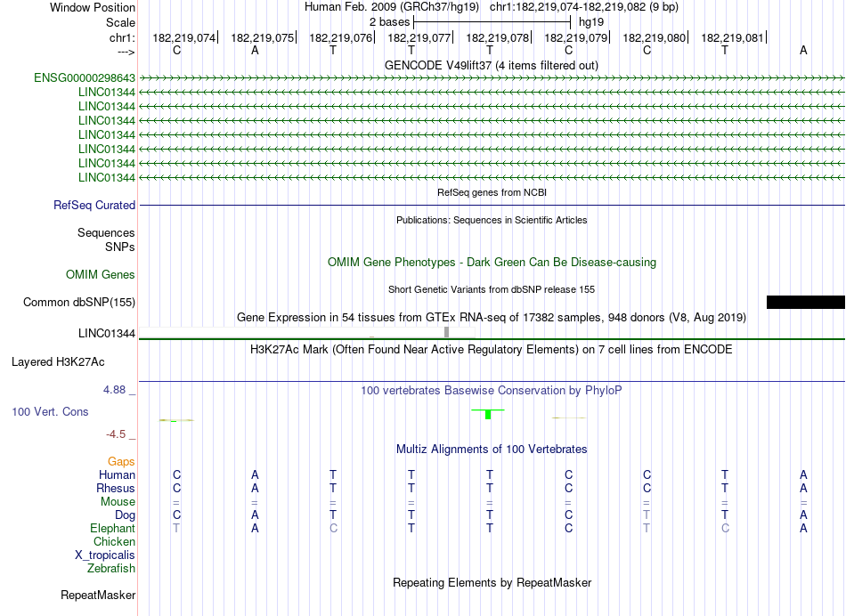This screenshot has width=846, height=616.
Task: Click the GTEx LINC01344 expression bar chart
Action: [x=307, y=333]
